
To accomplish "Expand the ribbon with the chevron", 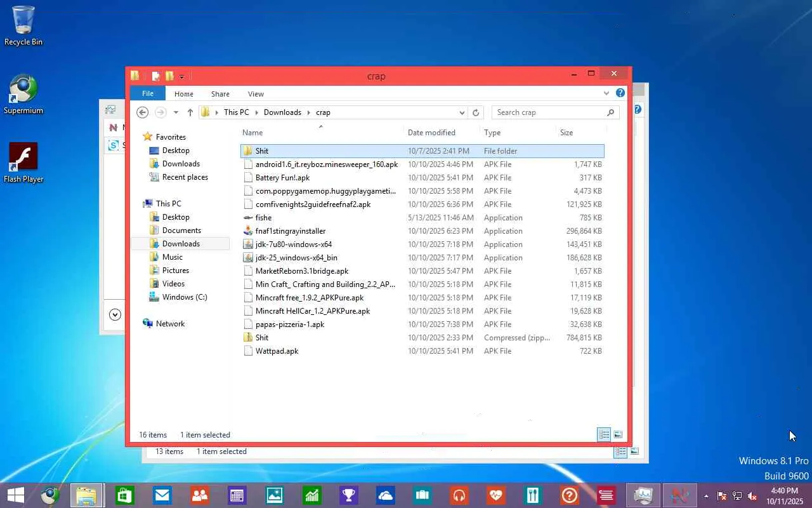I will pos(606,93).
